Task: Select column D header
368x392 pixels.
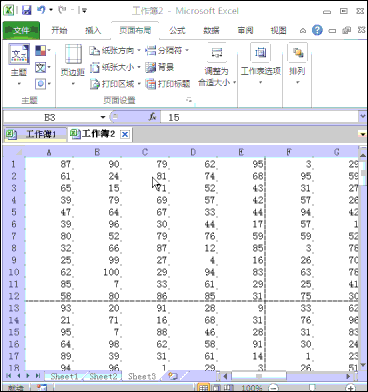Action: pyautogui.click(x=193, y=152)
